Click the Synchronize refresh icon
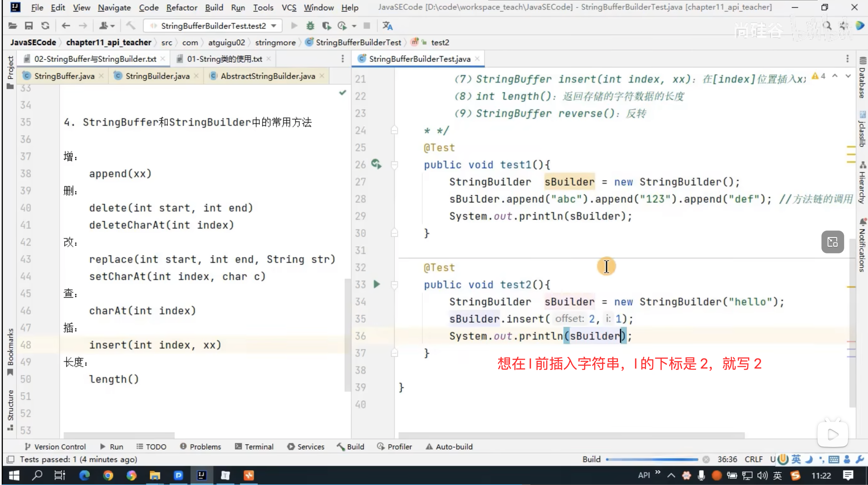Viewport: 868px width, 485px height. (45, 26)
